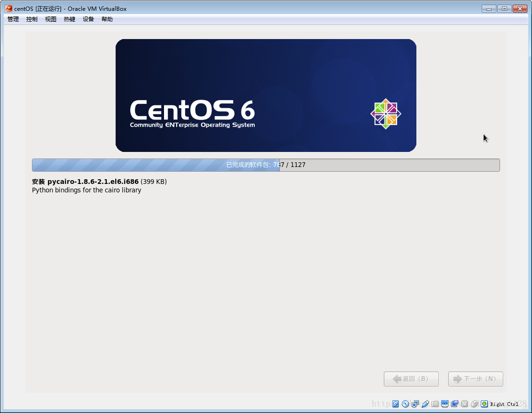Screen dimensions: 532x413
Task: Click the USB devices status icon
Action: pos(425,404)
